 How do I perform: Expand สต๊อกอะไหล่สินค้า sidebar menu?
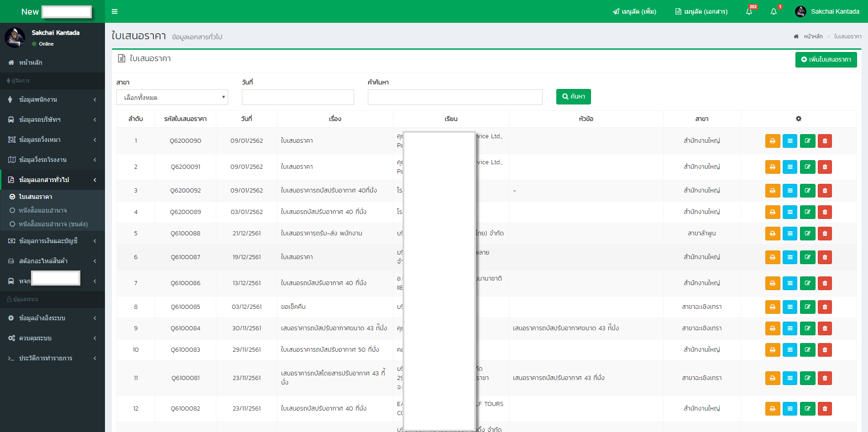pos(52,261)
